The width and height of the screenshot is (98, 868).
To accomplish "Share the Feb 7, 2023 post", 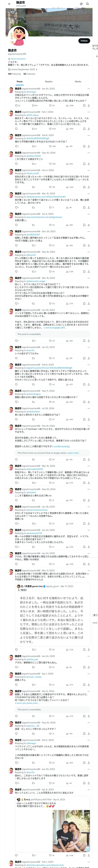I will tap(89, 129).
